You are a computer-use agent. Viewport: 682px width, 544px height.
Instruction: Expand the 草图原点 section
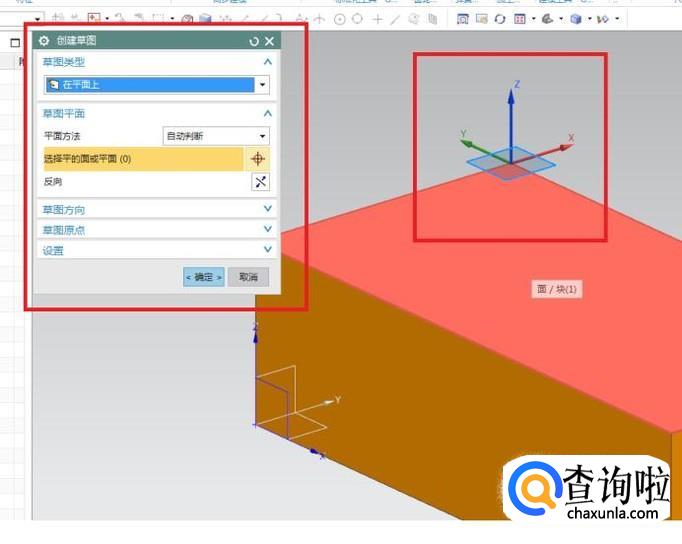point(267,229)
